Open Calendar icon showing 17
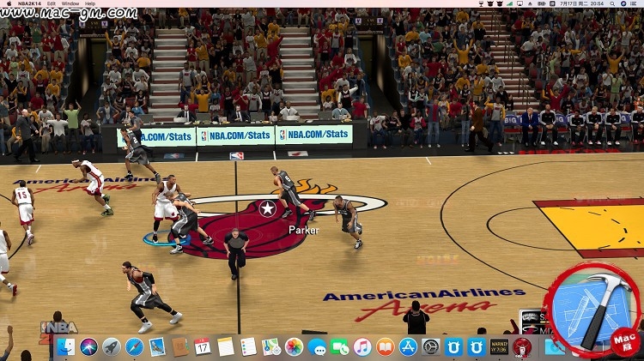The height and width of the screenshot is (361, 644). click(x=203, y=347)
